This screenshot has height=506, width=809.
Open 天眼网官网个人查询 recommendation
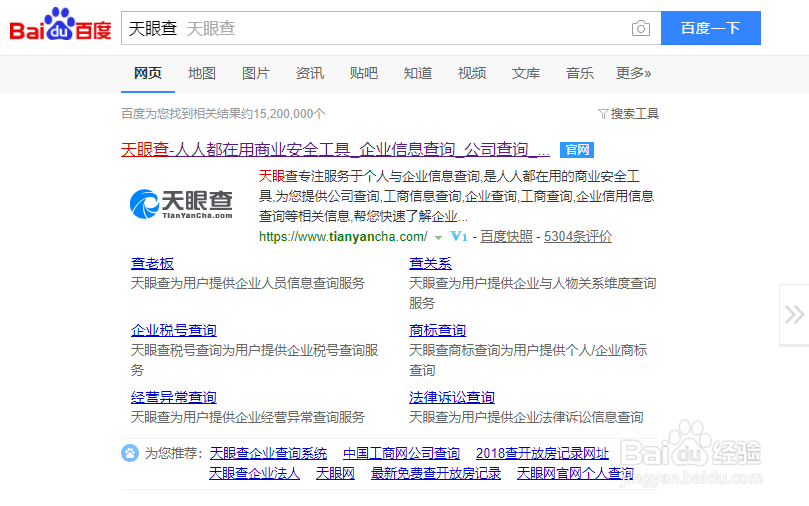[575, 473]
